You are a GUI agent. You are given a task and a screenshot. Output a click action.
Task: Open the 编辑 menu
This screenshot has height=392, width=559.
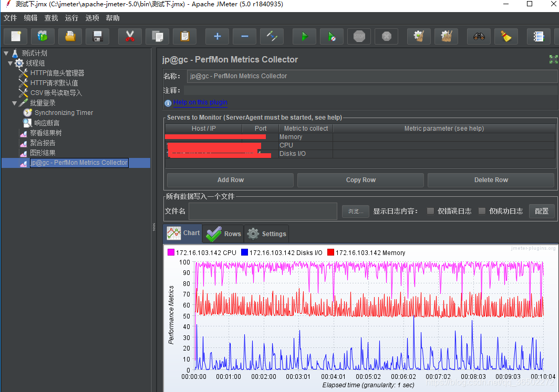[x=30, y=18]
